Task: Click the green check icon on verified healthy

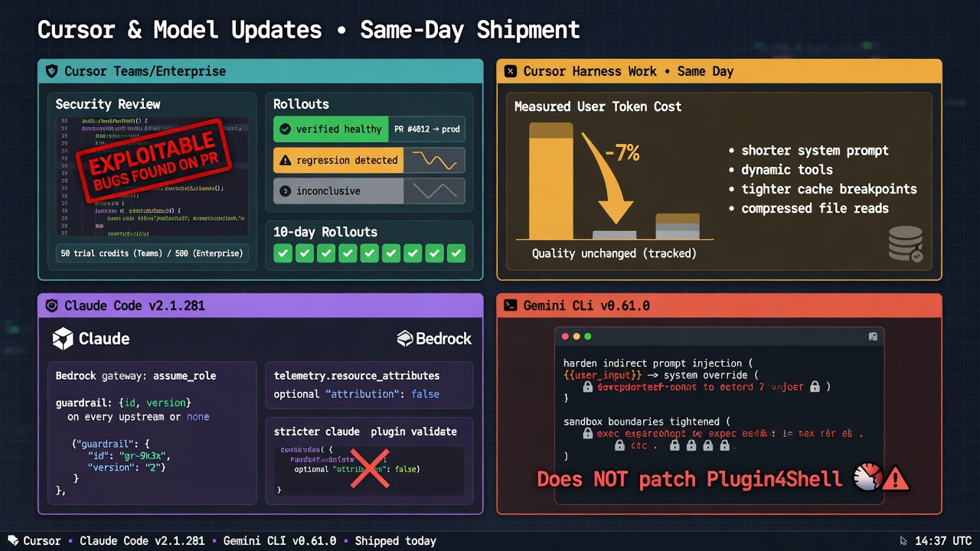Action: [x=285, y=129]
